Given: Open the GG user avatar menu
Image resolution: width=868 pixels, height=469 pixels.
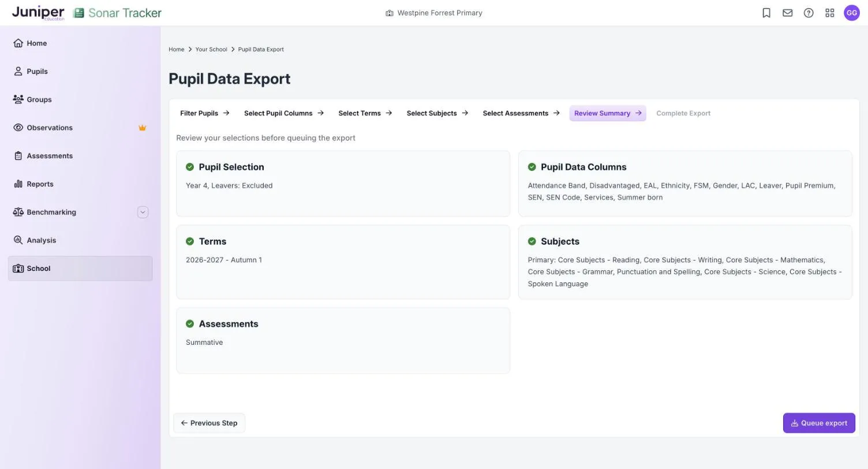Looking at the screenshot, I should [852, 13].
